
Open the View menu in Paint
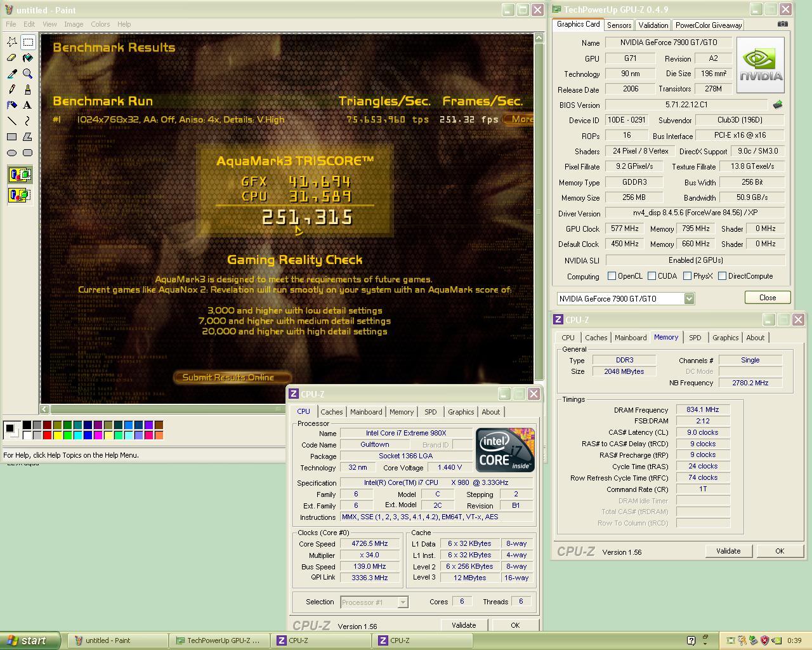(x=49, y=24)
